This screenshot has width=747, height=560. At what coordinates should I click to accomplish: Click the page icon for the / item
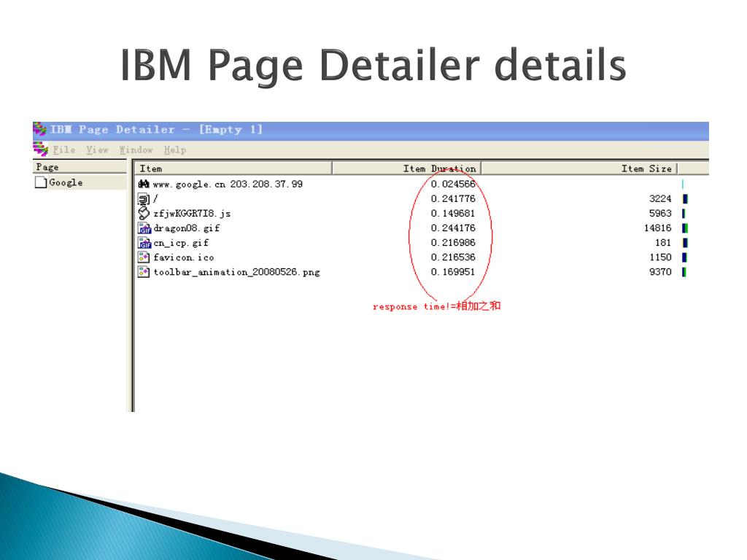click(144, 199)
